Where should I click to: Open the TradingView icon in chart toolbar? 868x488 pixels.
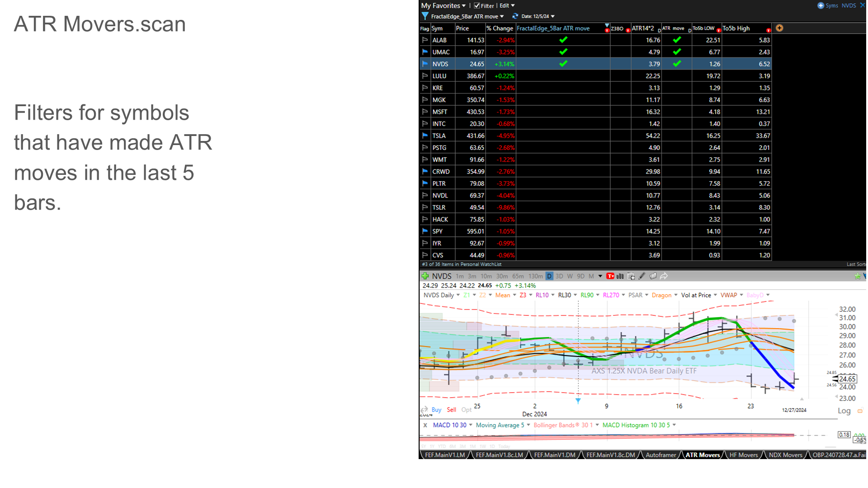[x=610, y=276]
